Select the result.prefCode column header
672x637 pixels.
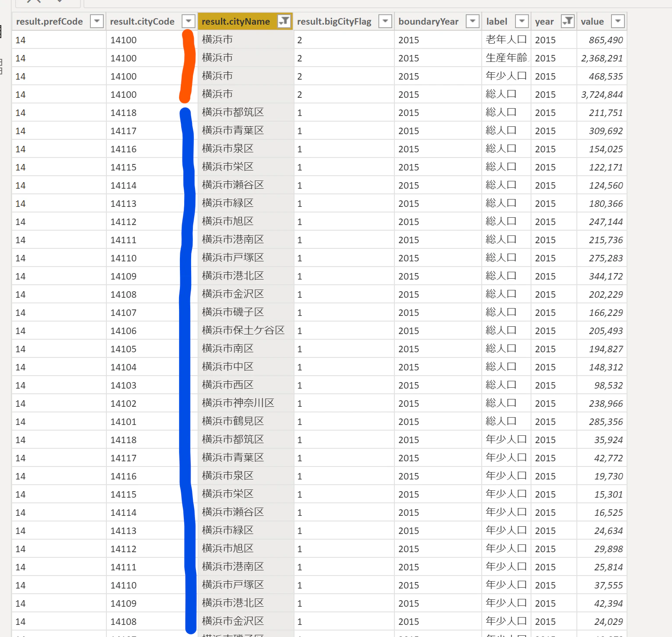(x=49, y=21)
